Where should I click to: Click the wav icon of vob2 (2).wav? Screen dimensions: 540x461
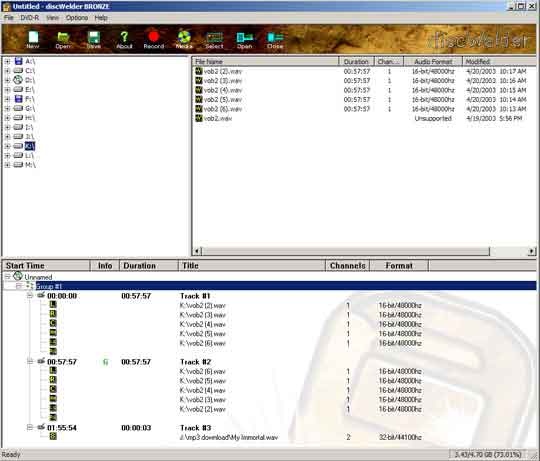tap(199, 71)
